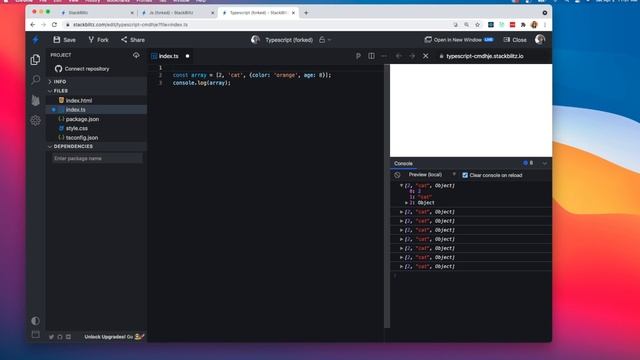Click Open in New Window
This screenshot has height=360, width=640.
(x=459, y=40)
